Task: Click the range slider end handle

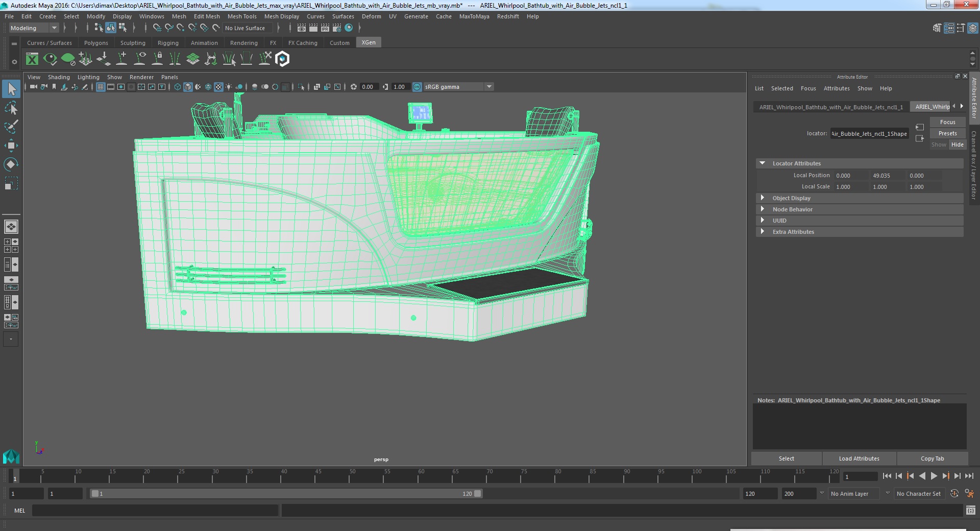Action: point(477,494)
